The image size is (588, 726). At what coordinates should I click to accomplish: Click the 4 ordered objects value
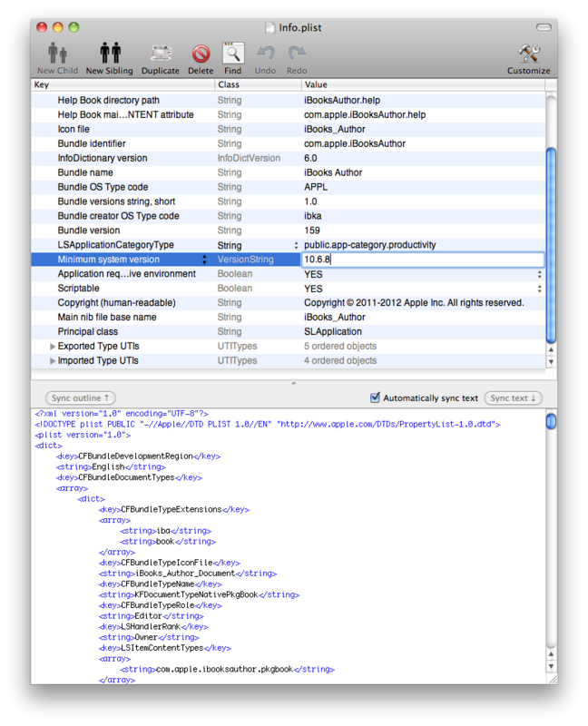[340, 360]
